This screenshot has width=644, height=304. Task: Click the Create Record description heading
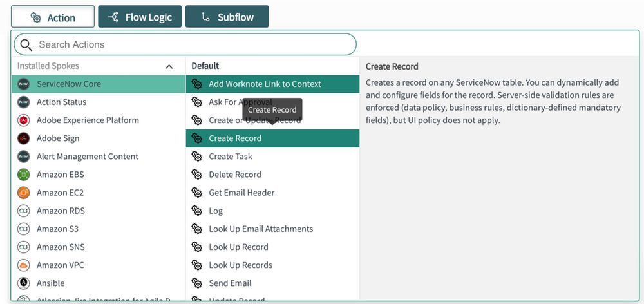tap(392, 66)
